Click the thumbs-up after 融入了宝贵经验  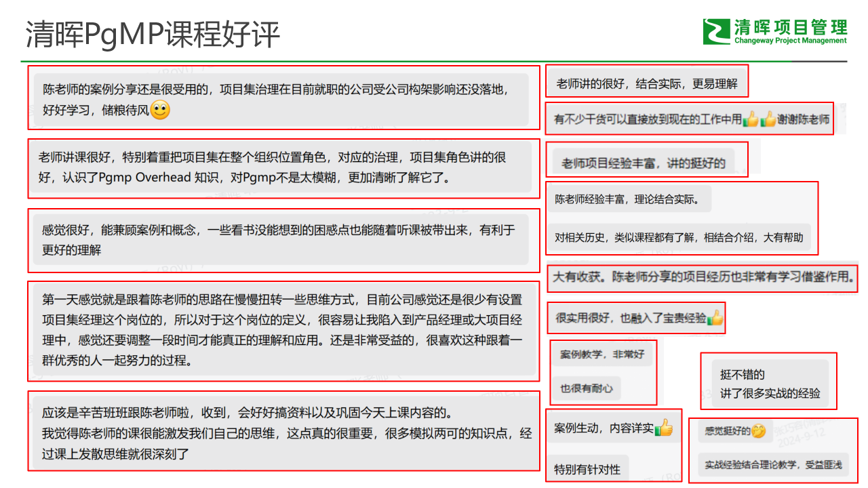pyautogui.click(x=715, y=317)
